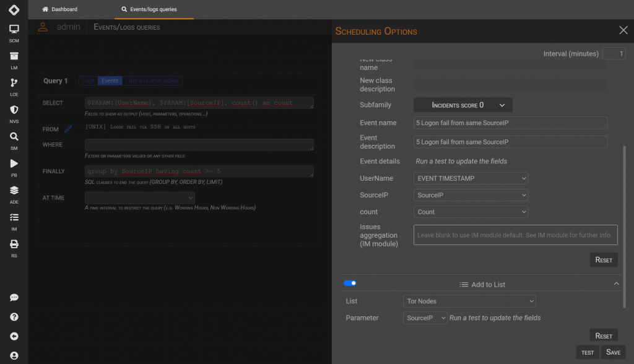Click the pencil edit icon next to FROM
The height and width of the screenshot is (364, 634).
coord(68,129)
